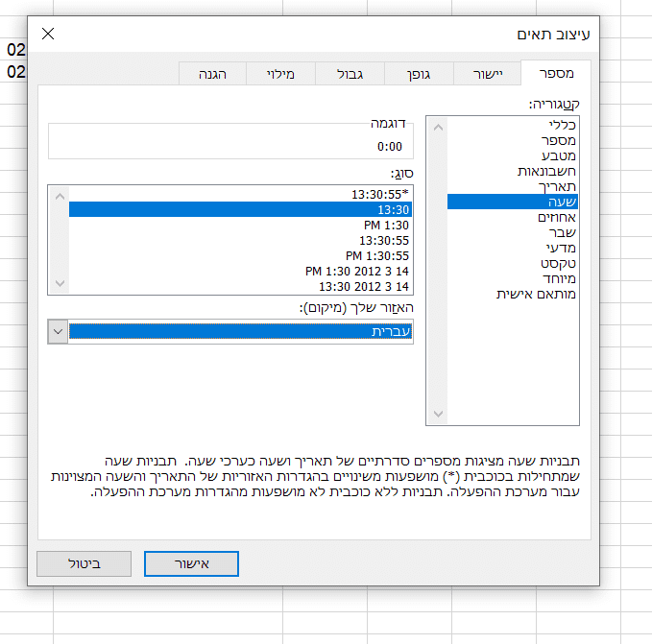Select the מדעי category
This screenshot has width=652, height=644.
[513, 248]
